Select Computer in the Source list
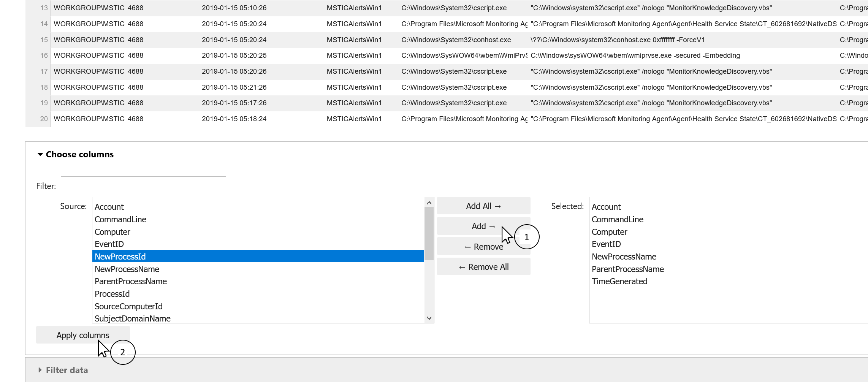The image size is (868, 388). pos(258,232)
